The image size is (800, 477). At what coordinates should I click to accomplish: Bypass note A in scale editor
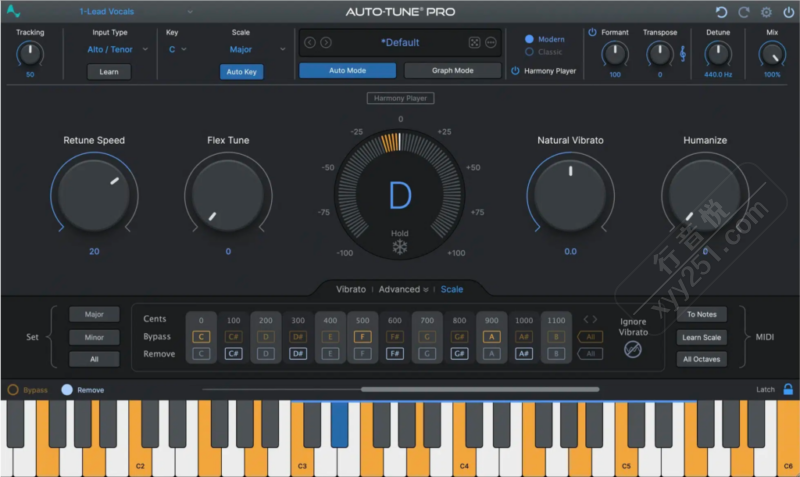(491, 337)
